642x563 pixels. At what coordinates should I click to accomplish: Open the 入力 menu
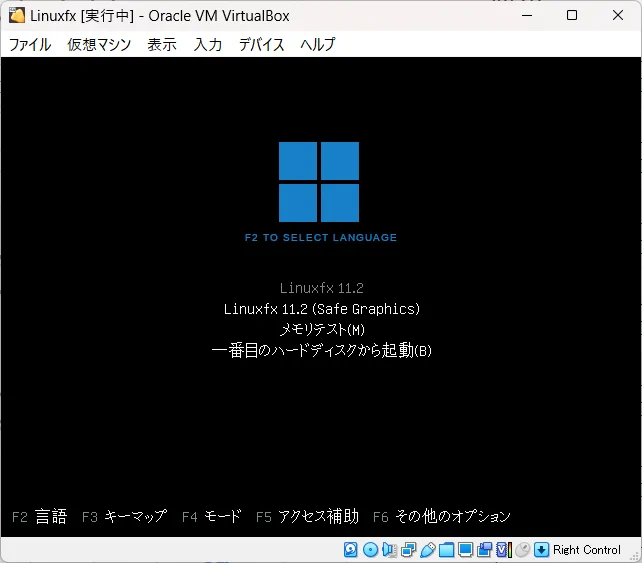(x=208, y=44)
